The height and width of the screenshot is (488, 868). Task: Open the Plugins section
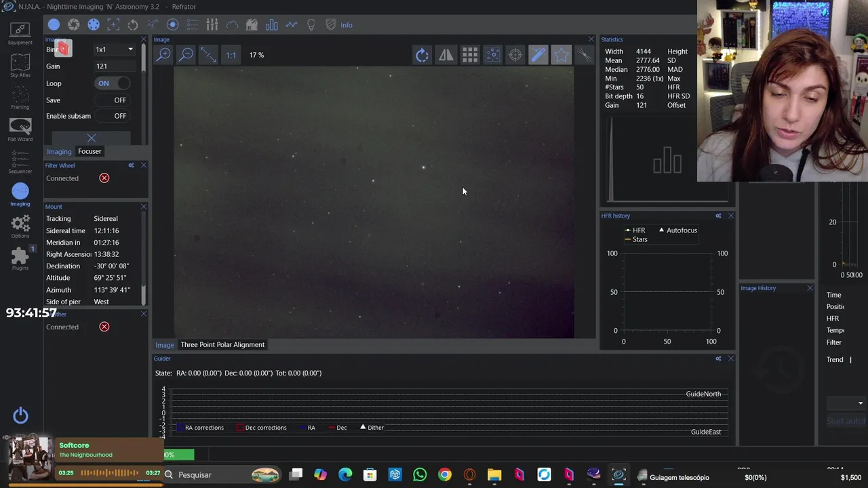[x=20, y=258]
